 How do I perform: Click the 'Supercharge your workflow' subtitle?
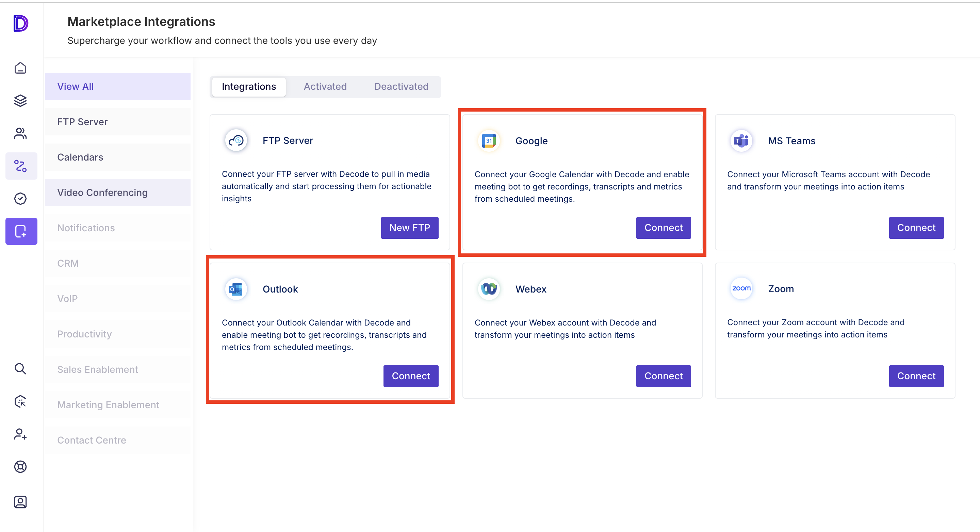(x=222, y=41)
